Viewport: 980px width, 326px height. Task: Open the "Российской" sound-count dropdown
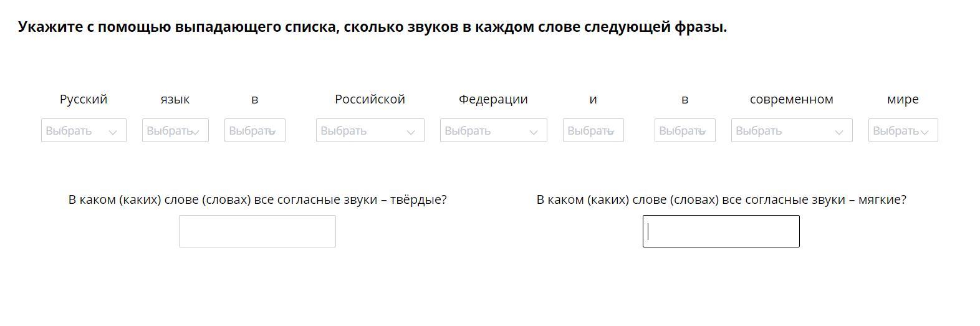point(370,131)
